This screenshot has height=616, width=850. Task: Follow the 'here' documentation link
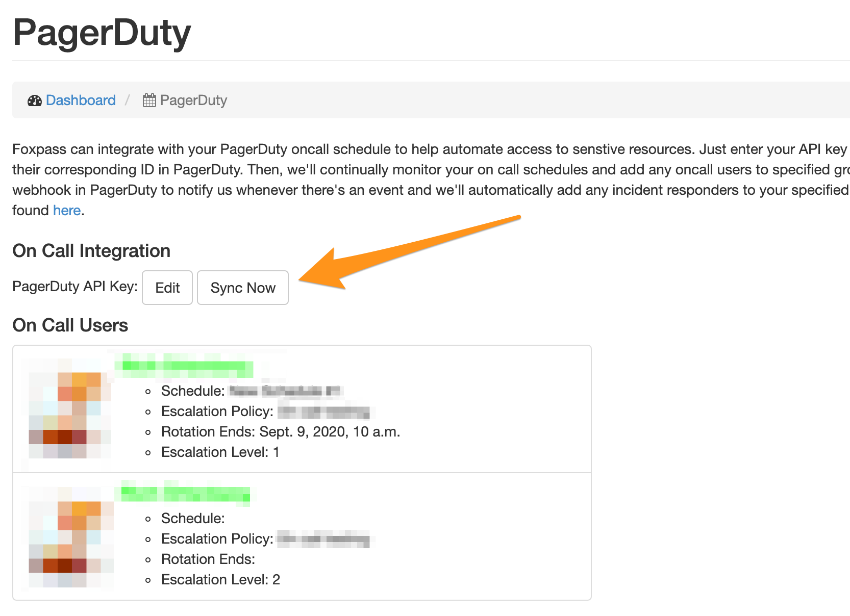[x=67, y=210]
